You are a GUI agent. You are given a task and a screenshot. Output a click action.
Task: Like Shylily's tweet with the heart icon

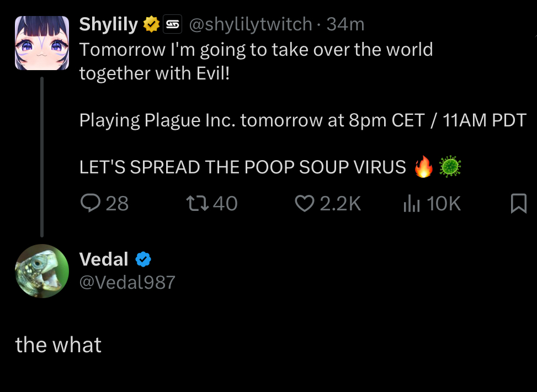tap(304, 204)
